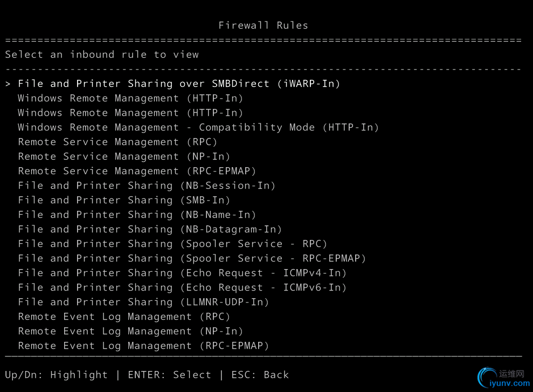533x392 pixels.
Task: Select File and Printer Sharing over SMBDirect rule
Action: pyautogui.click(x=179, y=84)
